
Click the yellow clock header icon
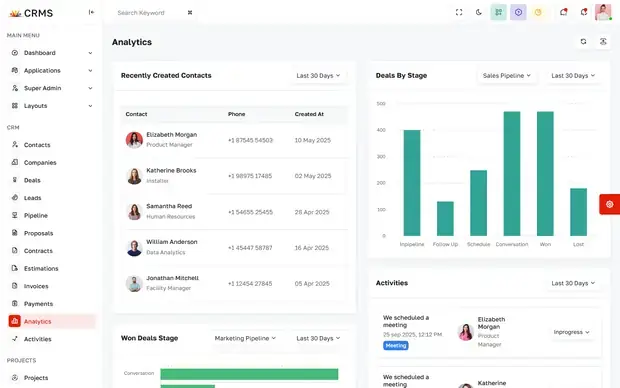538,12
